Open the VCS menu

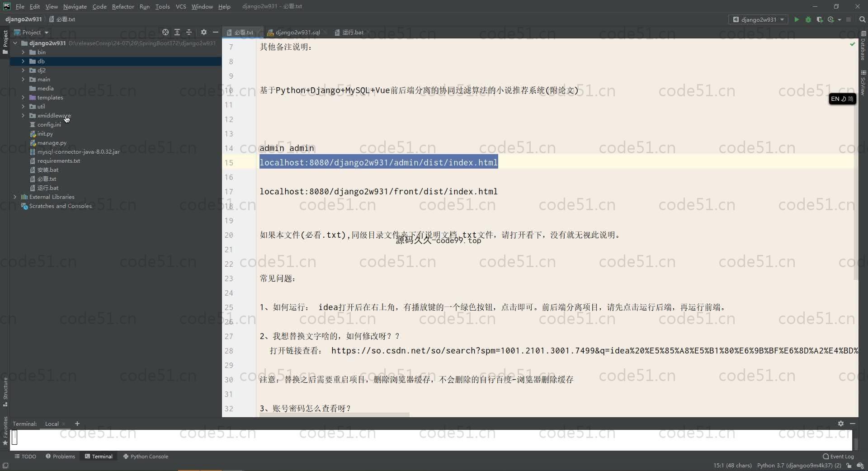[x=181, y=6]
